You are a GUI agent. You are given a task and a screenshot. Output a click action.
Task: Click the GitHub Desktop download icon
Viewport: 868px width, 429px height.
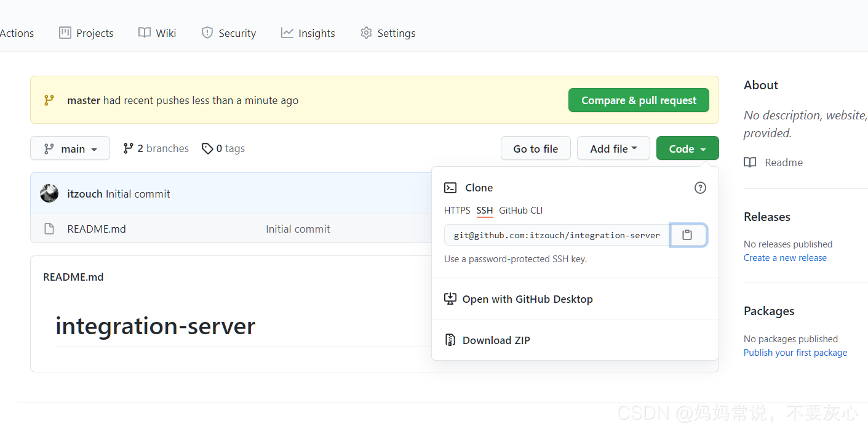point(450,299)
